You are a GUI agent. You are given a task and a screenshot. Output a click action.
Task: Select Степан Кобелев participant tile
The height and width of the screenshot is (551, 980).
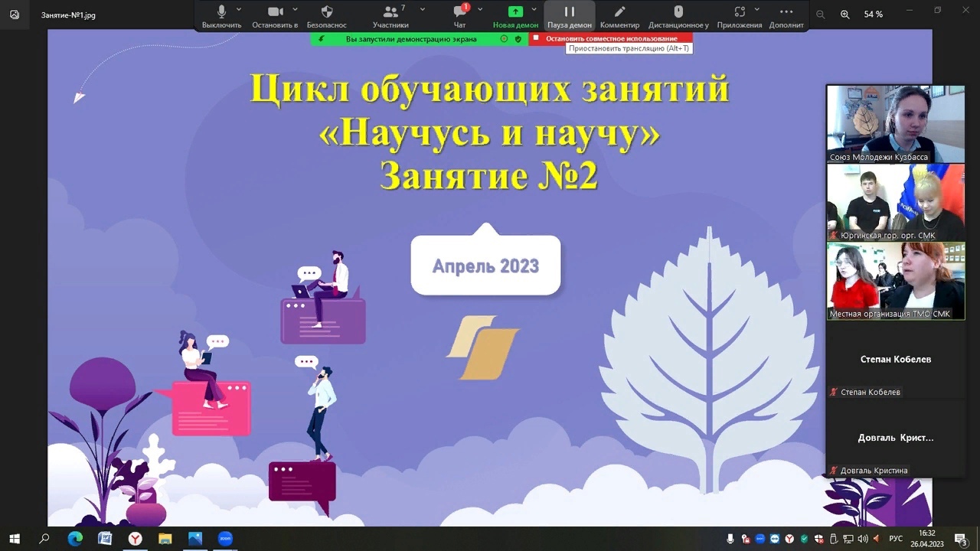(x=896, y=360)
